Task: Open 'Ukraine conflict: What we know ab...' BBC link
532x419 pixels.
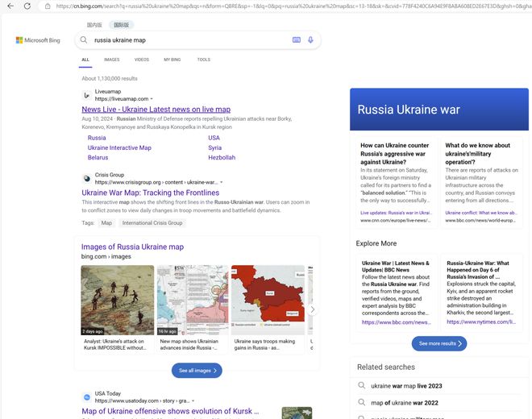Action: coord(480,213)
